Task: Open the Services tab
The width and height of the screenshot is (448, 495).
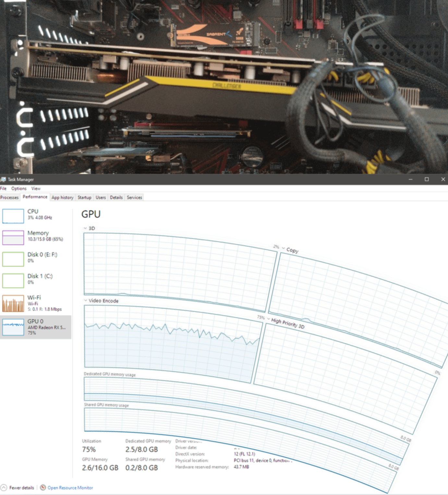Action: pos(134,197)
